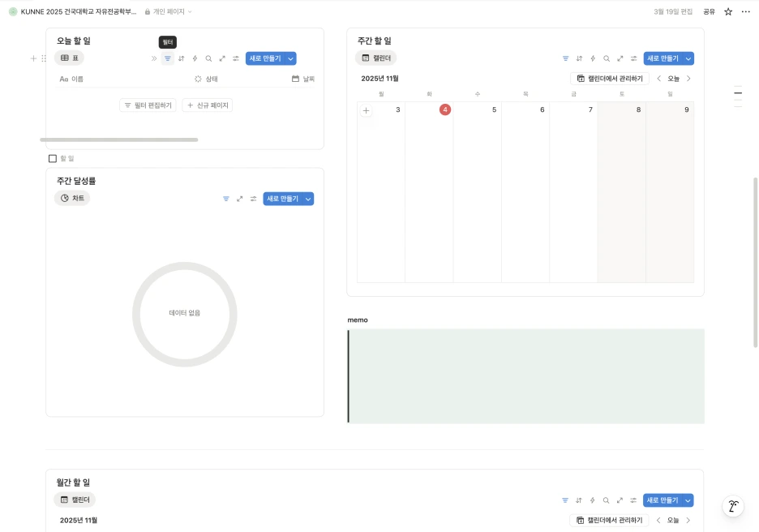The width and height of the screenshot is (759, 532).
Task: Open the page more options menu
Action: 746,11
